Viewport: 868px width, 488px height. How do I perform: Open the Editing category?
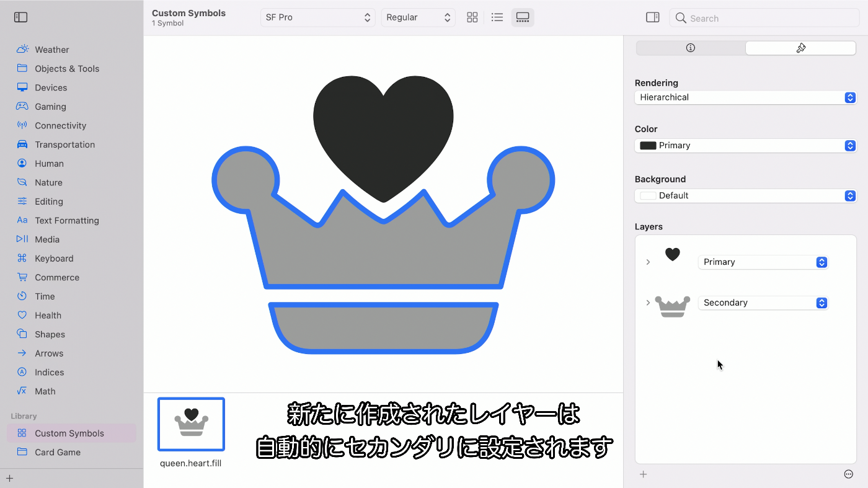click(71, 202)
